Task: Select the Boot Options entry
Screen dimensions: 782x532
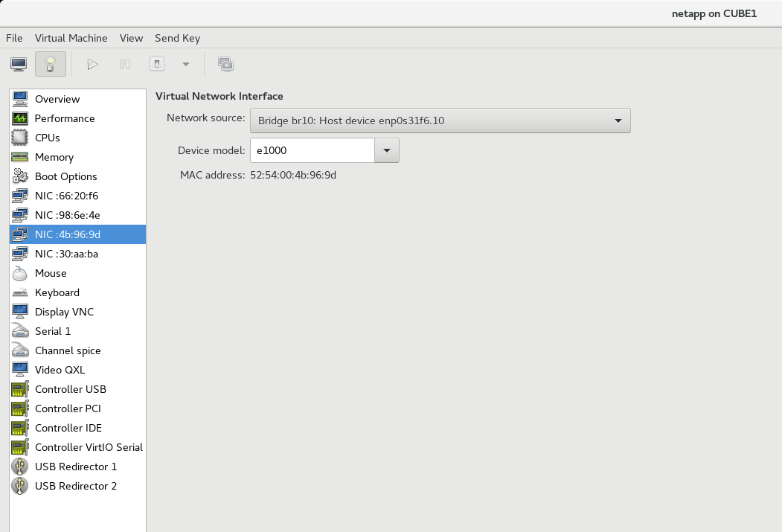Action: [66, 176]
